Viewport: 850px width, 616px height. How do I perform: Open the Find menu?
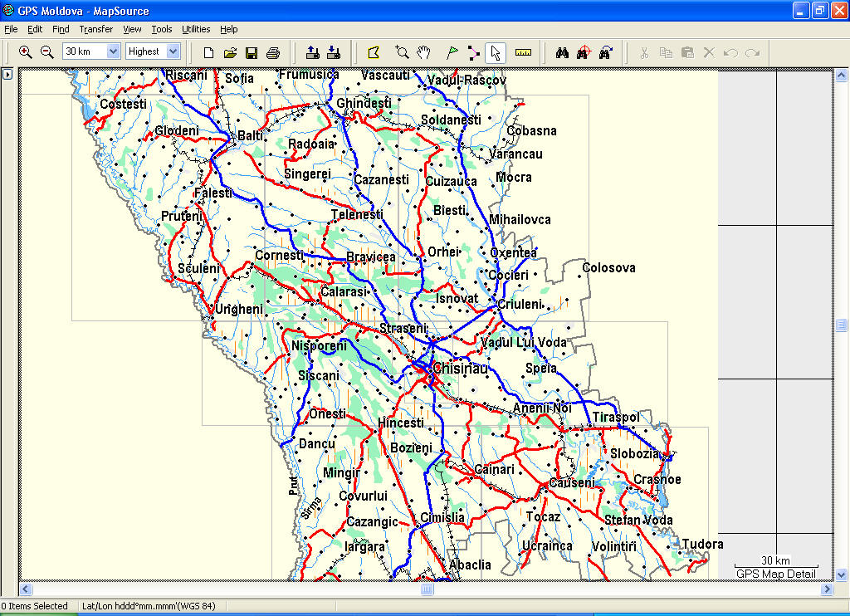61,29
